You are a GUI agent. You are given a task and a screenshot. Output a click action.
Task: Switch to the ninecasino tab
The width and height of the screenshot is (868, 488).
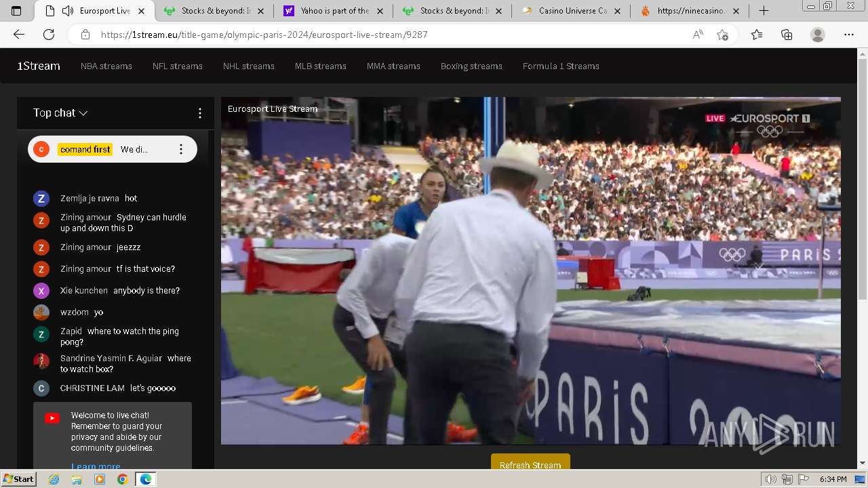coord(690,11)
